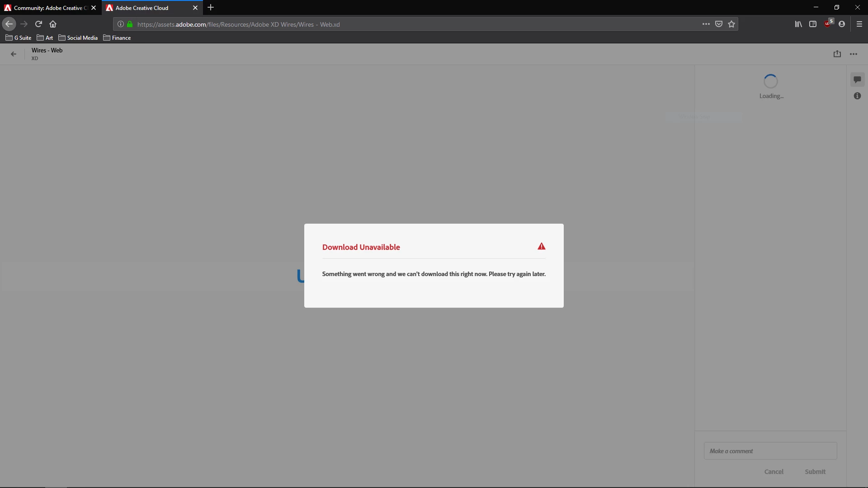
Task: Go back using the Wires - Web arrow
Action: click(14, 54)
